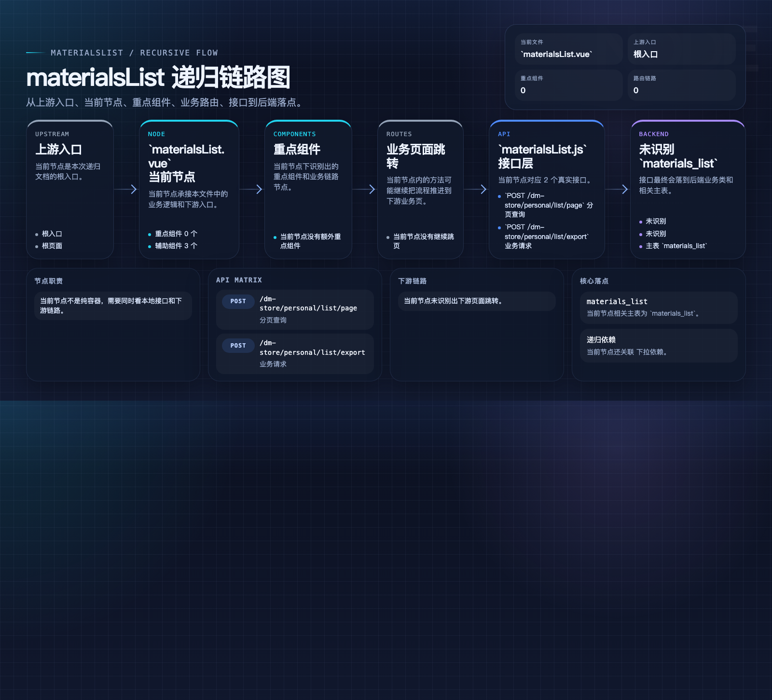Click the arrow between ROUTES and API
The width and height of the screenshot is (772, 700).
(x=476, y=189)
